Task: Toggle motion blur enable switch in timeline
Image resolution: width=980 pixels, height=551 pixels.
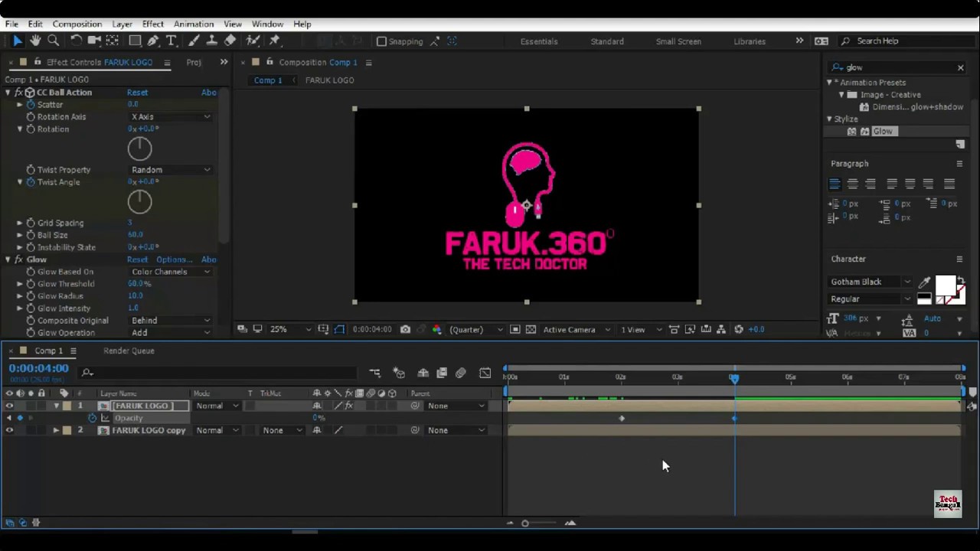Action: (x=460, y=373)
